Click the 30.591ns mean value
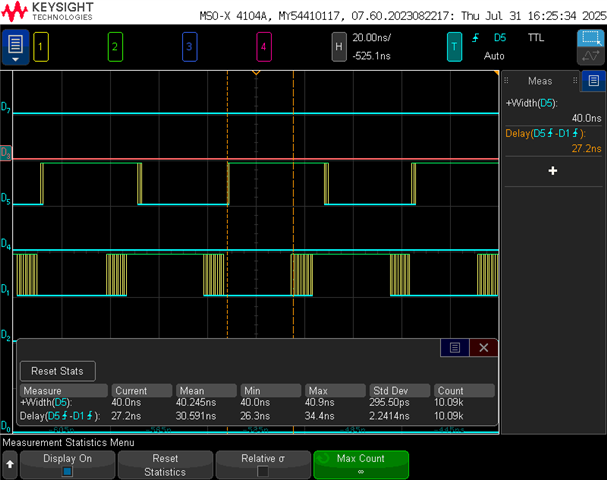This screenshot has width=607, height=480. [196, 416]
